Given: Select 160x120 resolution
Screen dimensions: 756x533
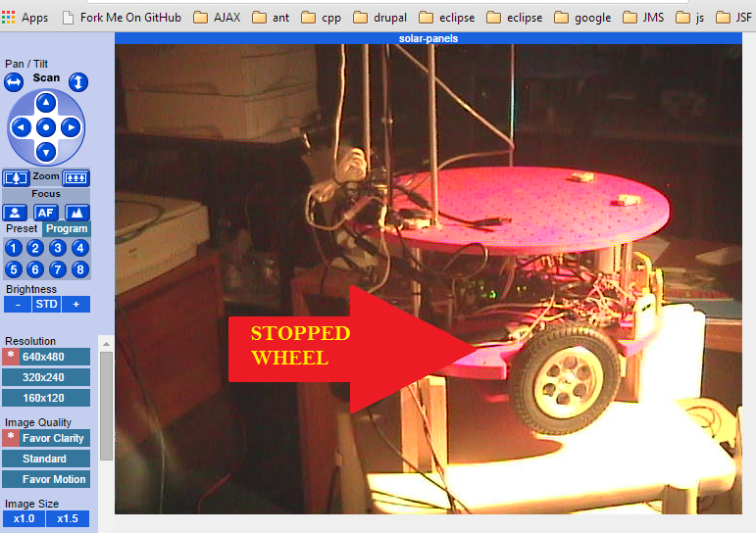Looking at the screenshot, I should [x=46, y=398].
